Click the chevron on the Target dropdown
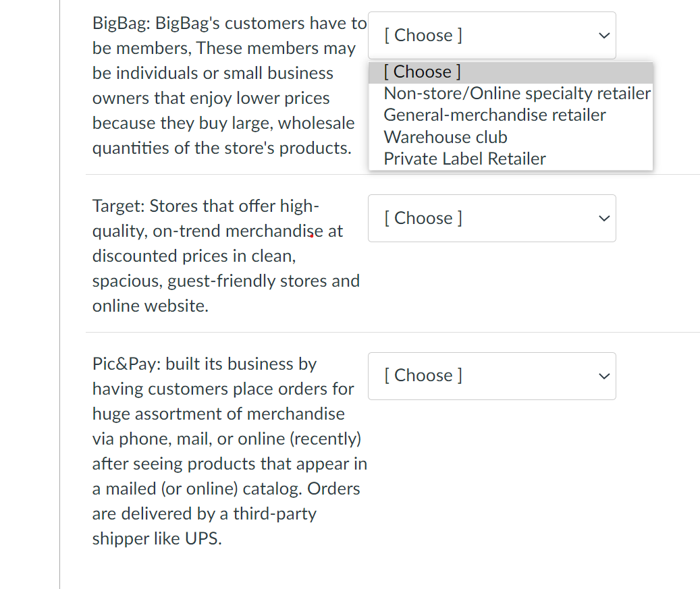The width and height of the screenshot is (700, 589). 602,218
